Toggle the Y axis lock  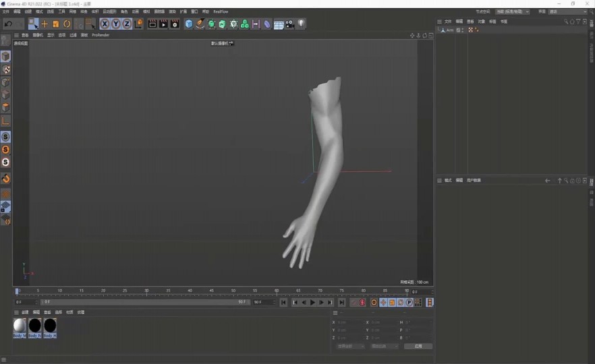pos(116,24)
